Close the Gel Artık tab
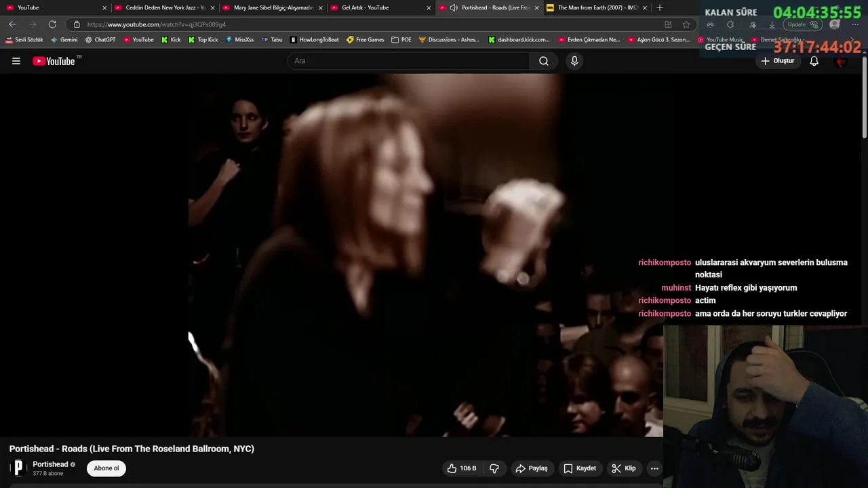The width and height of the screenshot is (868, 488). pyautogui.click(x=429, y=7)
